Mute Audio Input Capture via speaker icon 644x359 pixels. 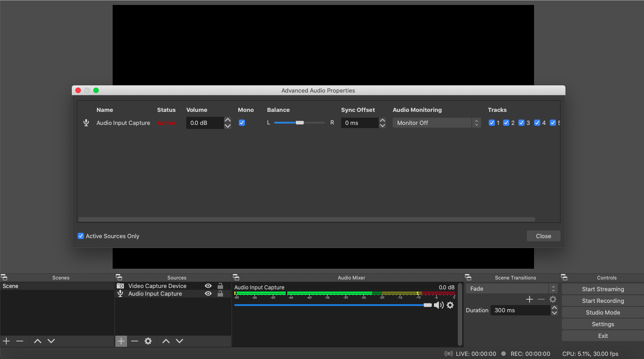(438, 305)
